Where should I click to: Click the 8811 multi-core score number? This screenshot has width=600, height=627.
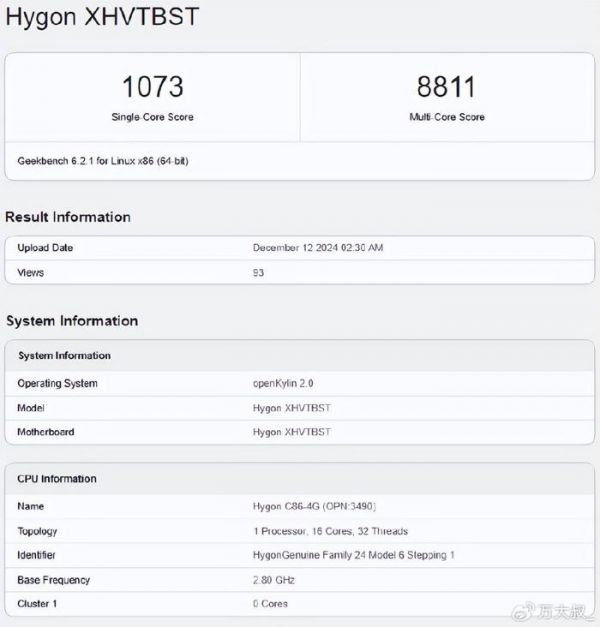click(x=447, y=86)
